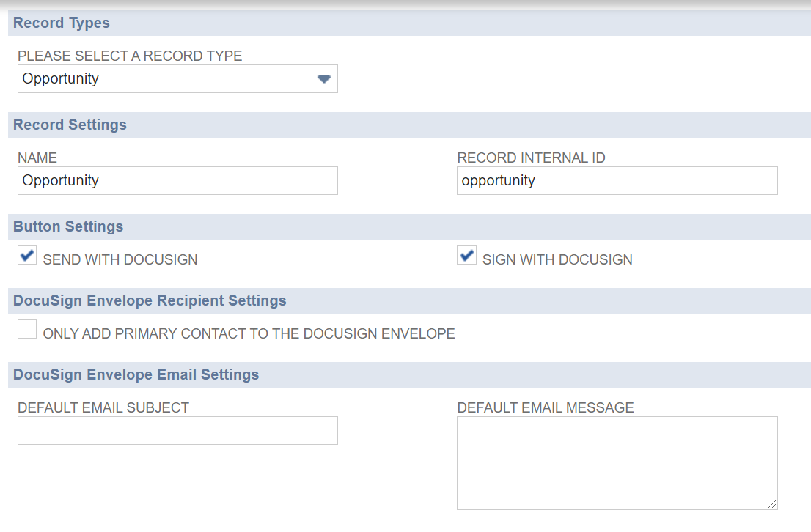Click the SIGN WITH DOCUSIGN label text

coord(557,259)
